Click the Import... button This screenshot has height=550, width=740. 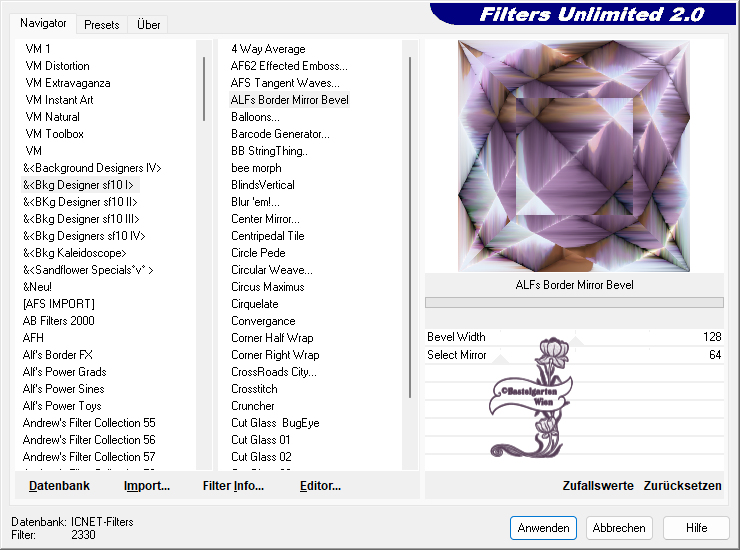(x=146, y=486)
